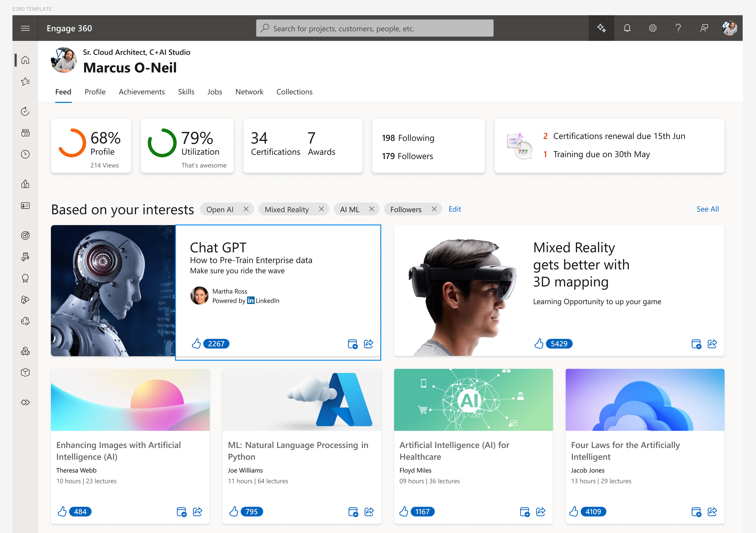The width and height of the screenshot is (756, 533).
Task: Like ML Natural Language Processing course
Action: click(x=234, y=512)
